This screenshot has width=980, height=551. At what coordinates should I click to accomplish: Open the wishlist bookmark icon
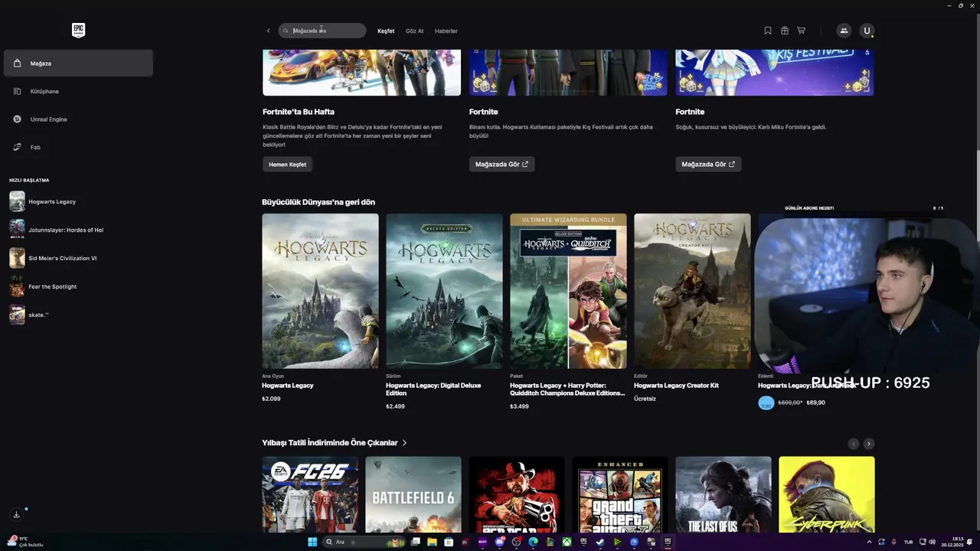tap(768, 31)
